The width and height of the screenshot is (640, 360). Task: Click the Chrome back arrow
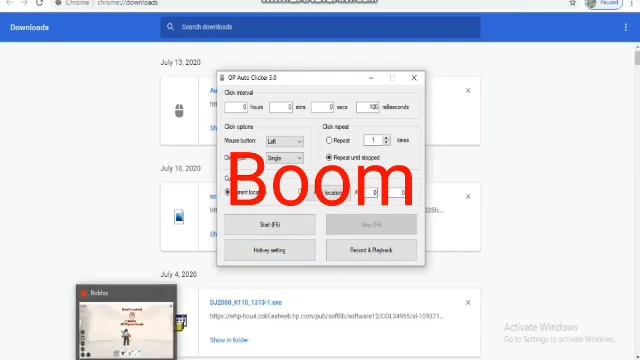(9, 3)
